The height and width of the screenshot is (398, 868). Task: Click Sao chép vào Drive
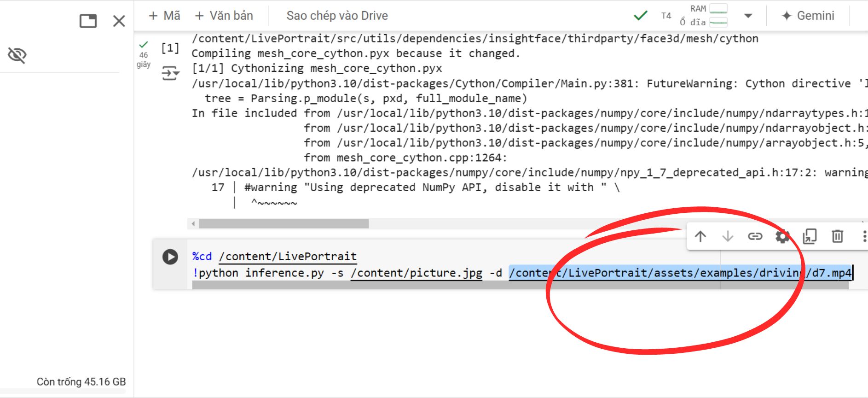click(x=337, y=16)
